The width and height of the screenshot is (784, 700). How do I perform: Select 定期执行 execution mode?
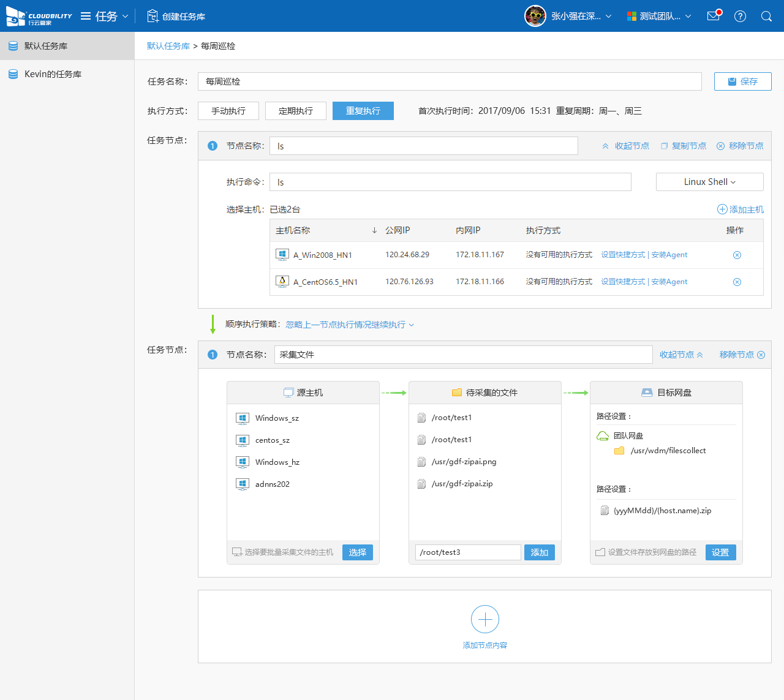296,111
